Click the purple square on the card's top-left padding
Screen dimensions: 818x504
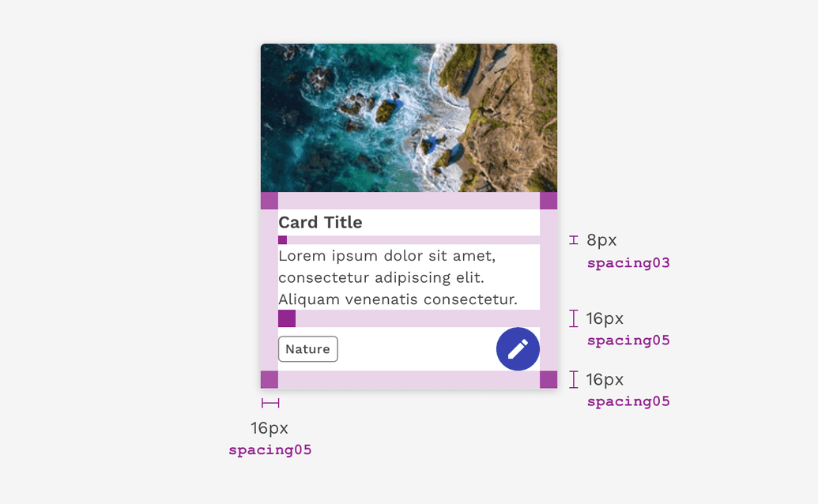pyautogui.click(x=269, y=201)
